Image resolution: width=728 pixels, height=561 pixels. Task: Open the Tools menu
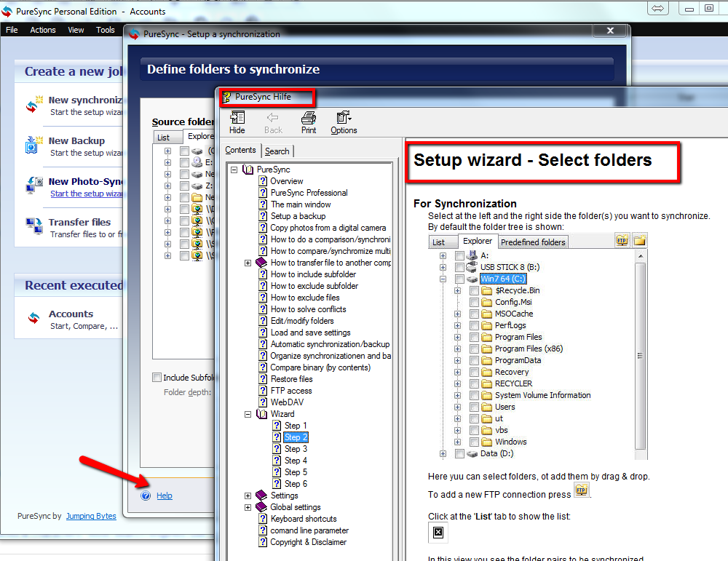point(106,30)
